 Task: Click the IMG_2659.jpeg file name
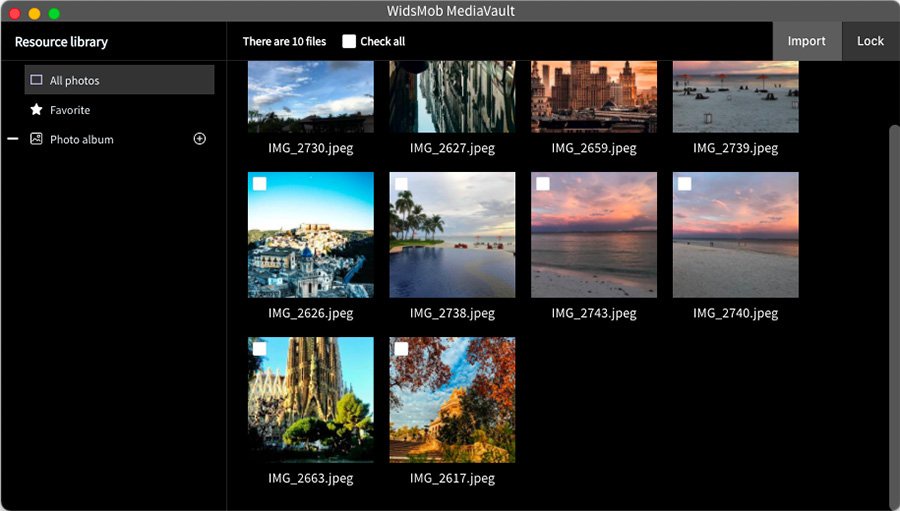pos(594,148)
